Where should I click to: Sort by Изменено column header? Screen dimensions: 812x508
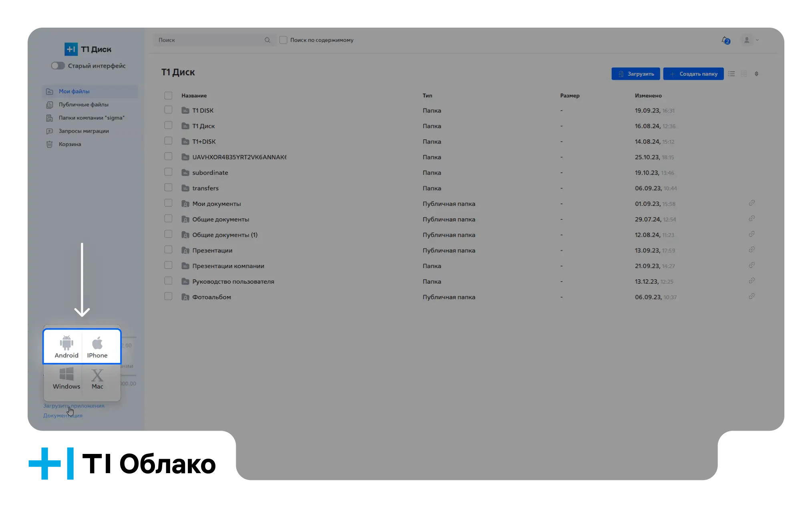648,96
